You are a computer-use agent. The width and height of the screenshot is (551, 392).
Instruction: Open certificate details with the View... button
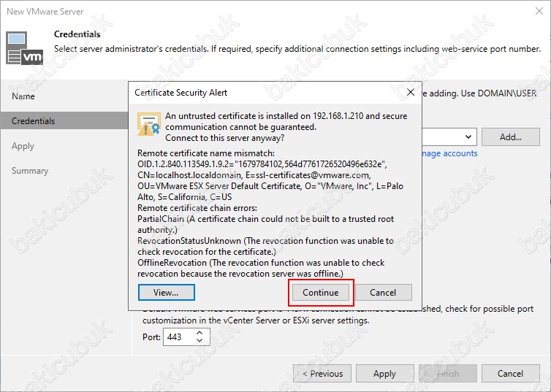tap(166, 292)
